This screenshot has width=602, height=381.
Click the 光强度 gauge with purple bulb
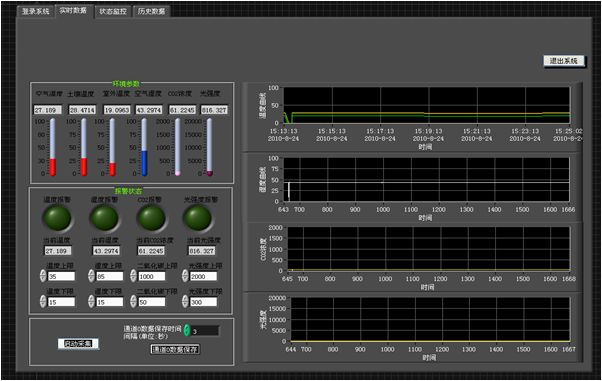pos(210,147)
